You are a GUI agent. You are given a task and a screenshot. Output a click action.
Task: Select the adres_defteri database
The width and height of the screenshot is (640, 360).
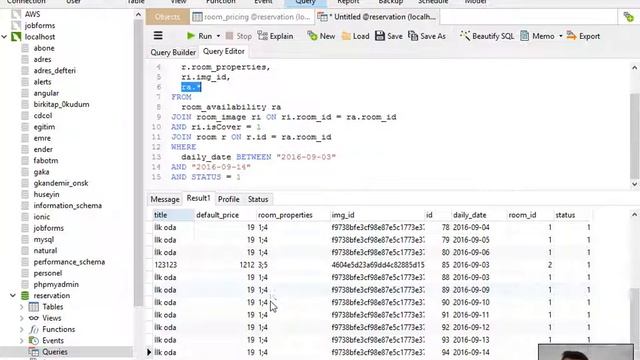pyautogui.click(x=54, y=71)
